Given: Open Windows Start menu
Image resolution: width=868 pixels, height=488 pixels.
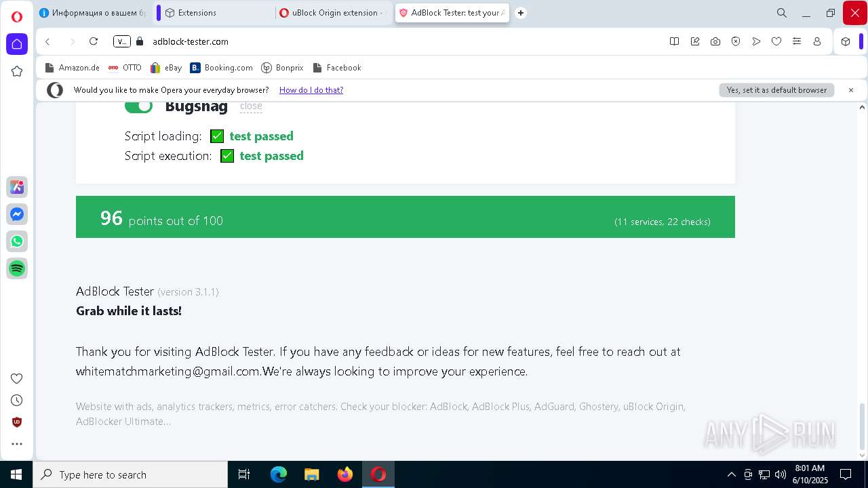Looking at the screenshot, I should pos(16,474).
